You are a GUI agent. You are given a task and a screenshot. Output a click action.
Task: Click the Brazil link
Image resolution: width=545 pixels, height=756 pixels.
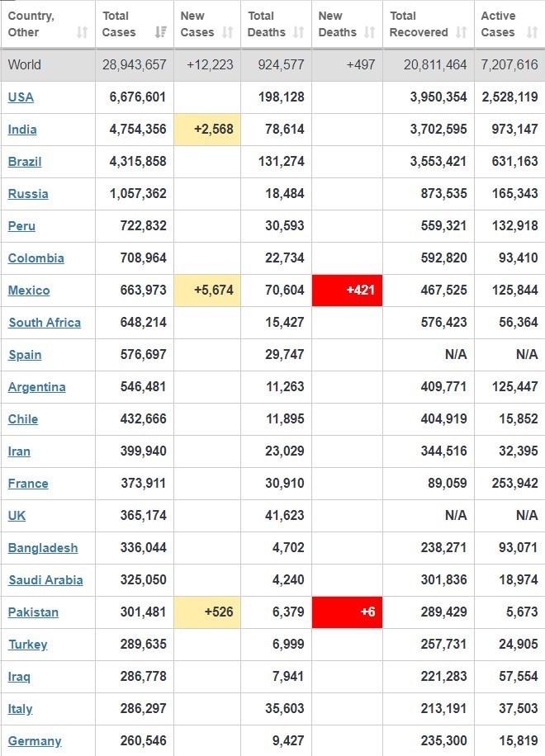(x=25, y=161)
